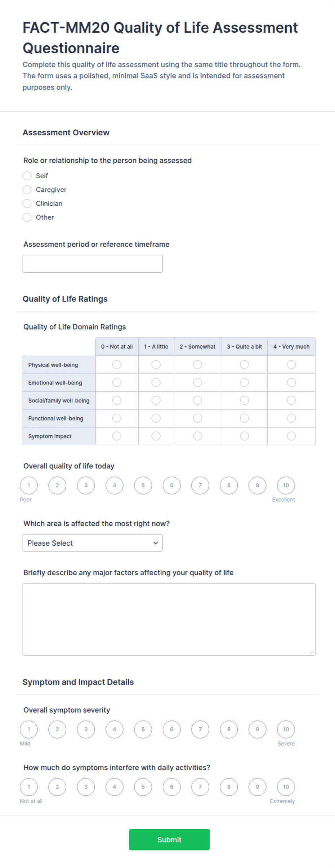Set symptom interference with daily activities to 3
335x868 pixels.
(86, 787)
